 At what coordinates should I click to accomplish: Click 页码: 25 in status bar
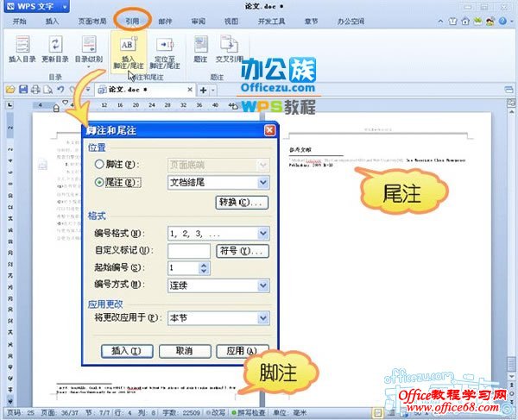click(21, 413)
